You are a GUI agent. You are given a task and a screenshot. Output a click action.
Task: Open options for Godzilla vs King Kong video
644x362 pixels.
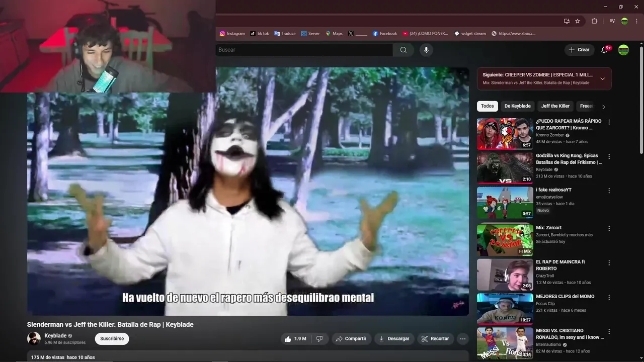(609, 156)
